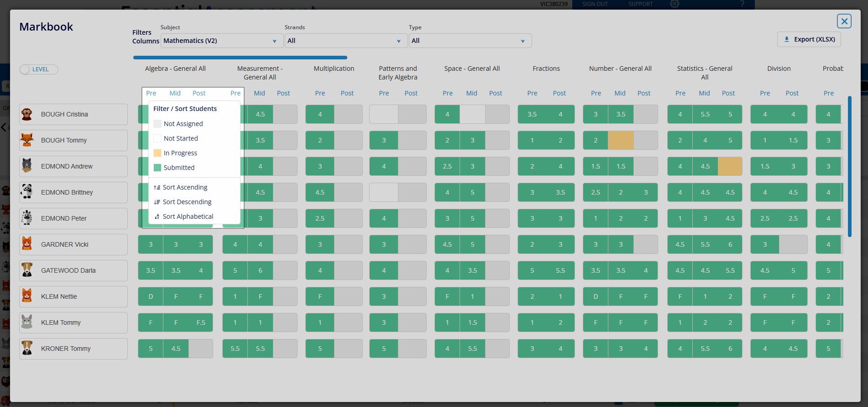Click the In Progress color swatch
868x407 pixels.
click(x=157, y=153)
